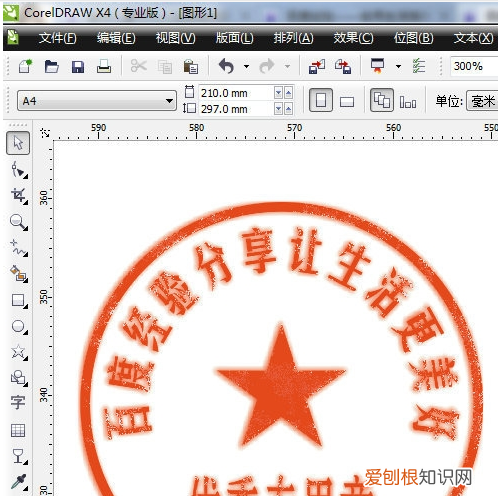Click the Export icon

[x=343, y=66]
